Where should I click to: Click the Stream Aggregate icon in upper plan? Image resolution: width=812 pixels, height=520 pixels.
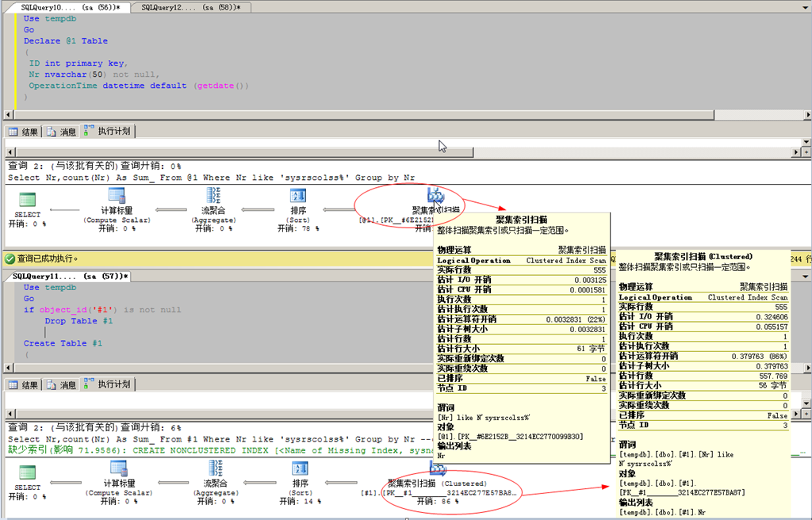213,197
